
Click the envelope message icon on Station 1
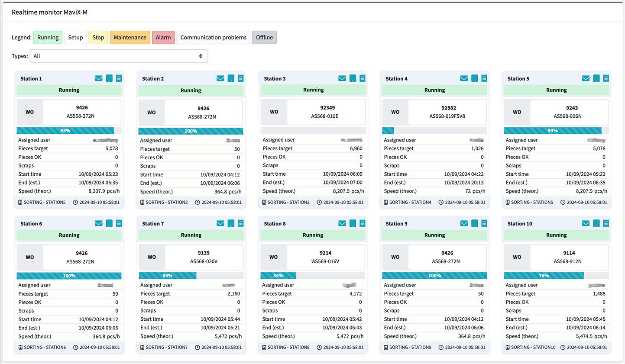pos(98,78)
